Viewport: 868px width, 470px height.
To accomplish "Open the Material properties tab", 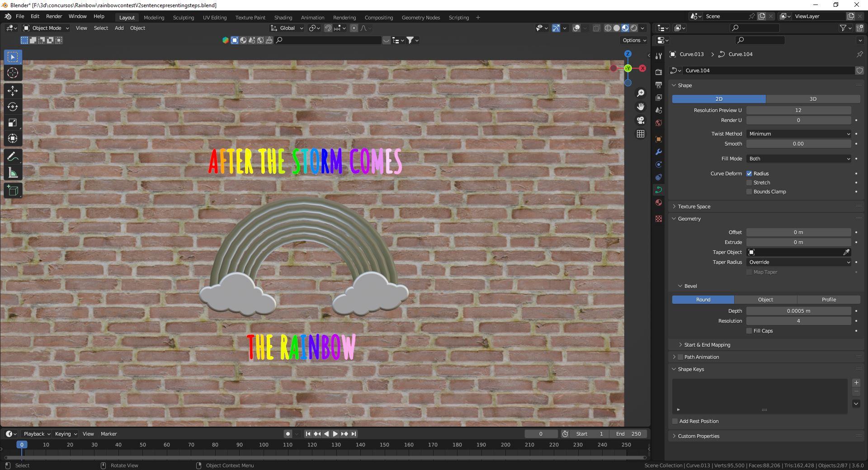I will [x=659, y=202].
